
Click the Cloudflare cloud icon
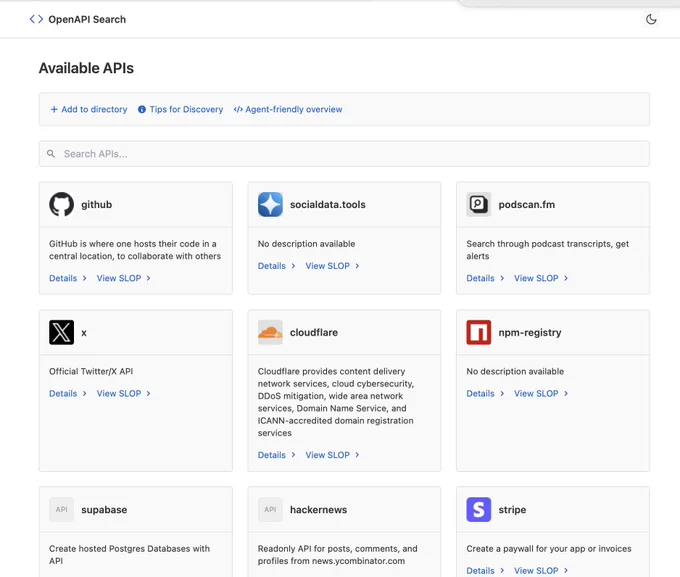[x=270, y=332]
